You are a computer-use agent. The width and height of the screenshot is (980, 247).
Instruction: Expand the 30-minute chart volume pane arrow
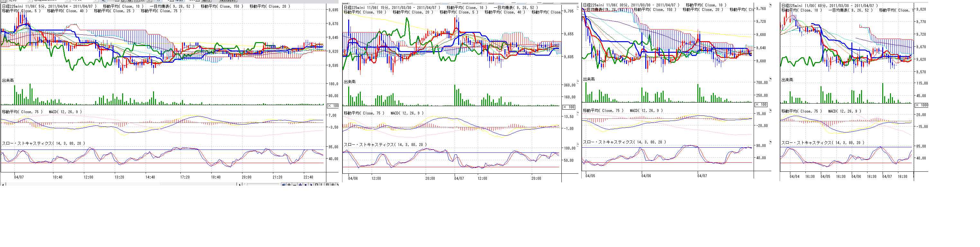tap(770, 79)
